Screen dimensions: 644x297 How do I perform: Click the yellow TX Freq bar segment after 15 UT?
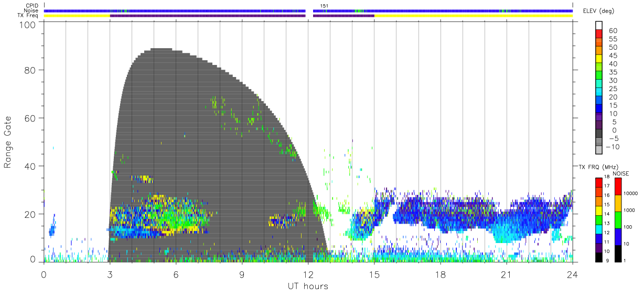[473, 16]
